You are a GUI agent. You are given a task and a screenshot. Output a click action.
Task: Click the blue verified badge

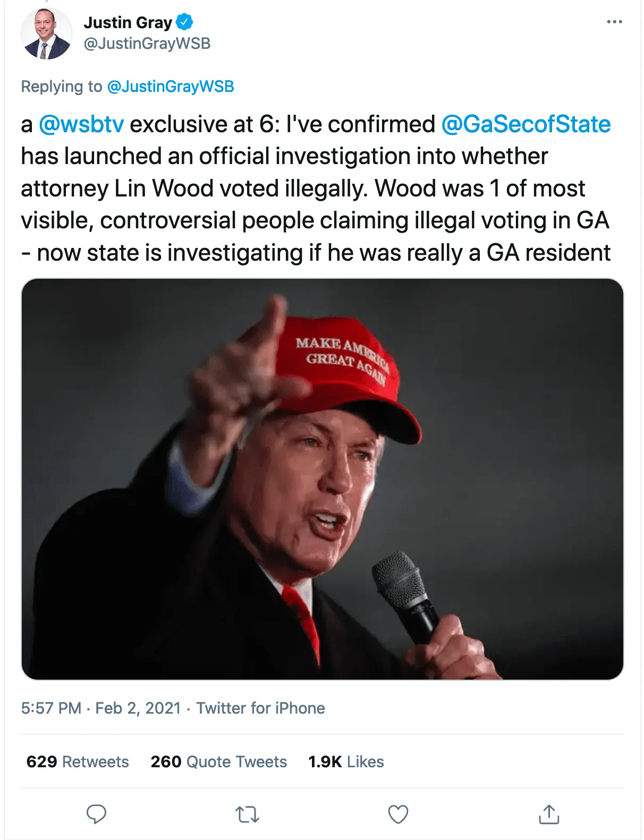pyautogui.click(x=184, y=22)
